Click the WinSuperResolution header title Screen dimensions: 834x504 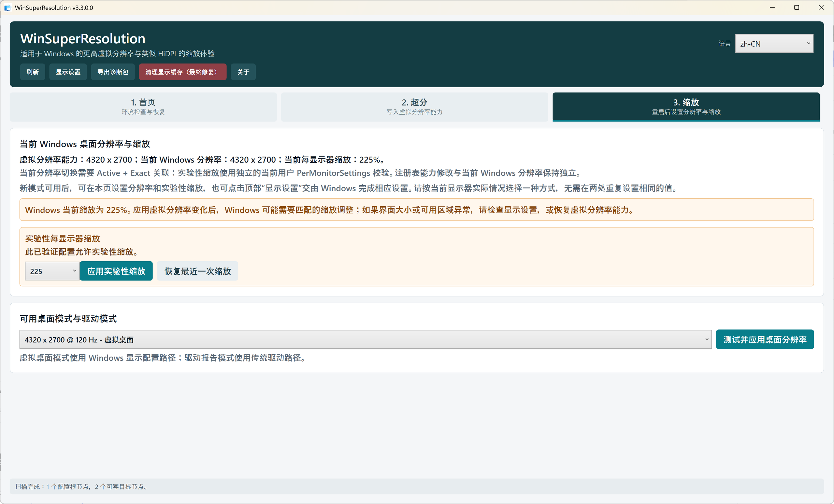pos(83,38)
